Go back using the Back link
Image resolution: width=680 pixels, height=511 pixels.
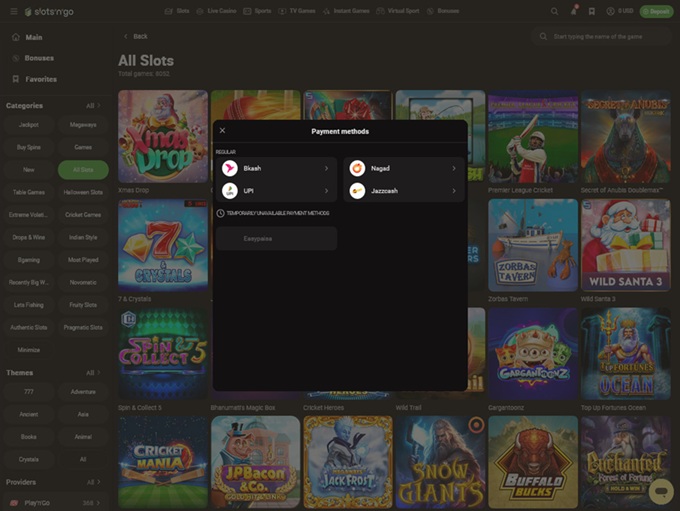click(x=135, y=36)
